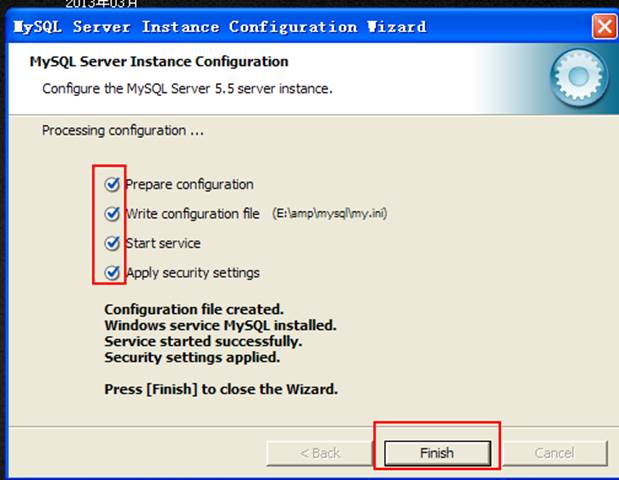
Task: Click the Configuration file created message
Action: (x=194, y=310)
